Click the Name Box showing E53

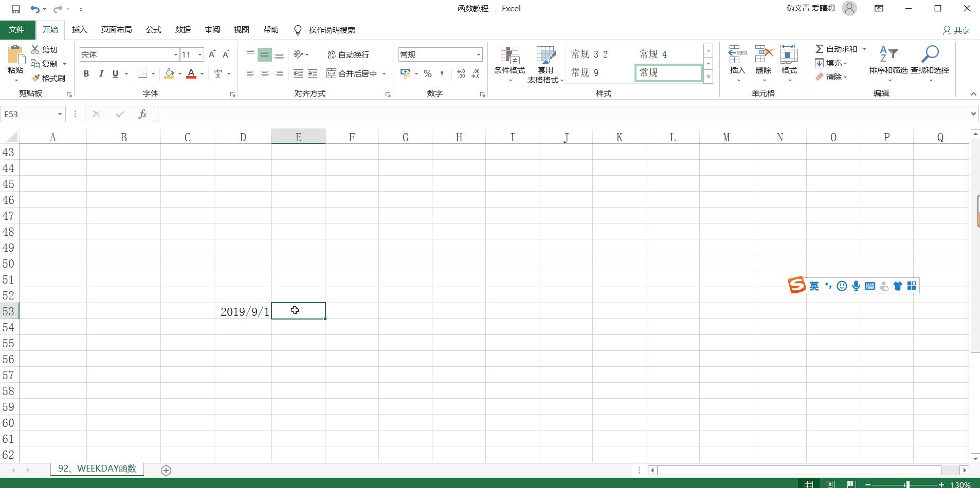pyautogui.click(x=28, y=114)
